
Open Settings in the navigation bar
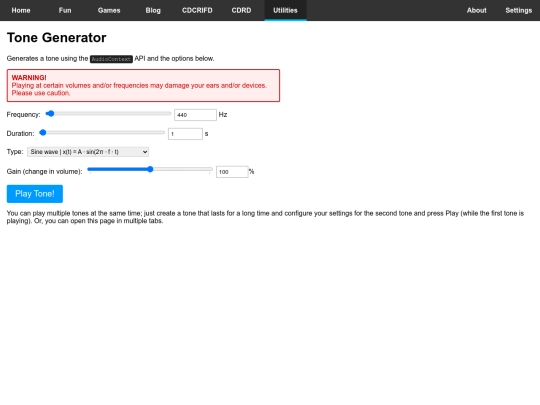519,10
